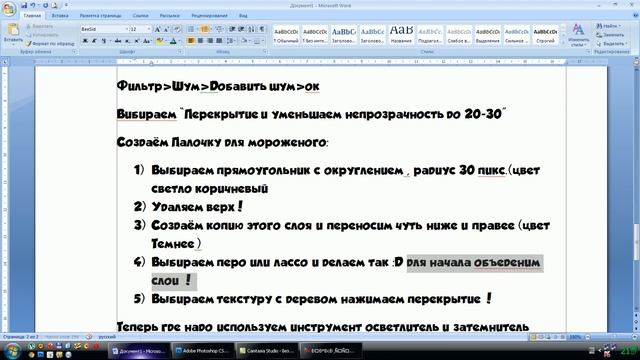Click Найти in the editing group

(610, 26)
